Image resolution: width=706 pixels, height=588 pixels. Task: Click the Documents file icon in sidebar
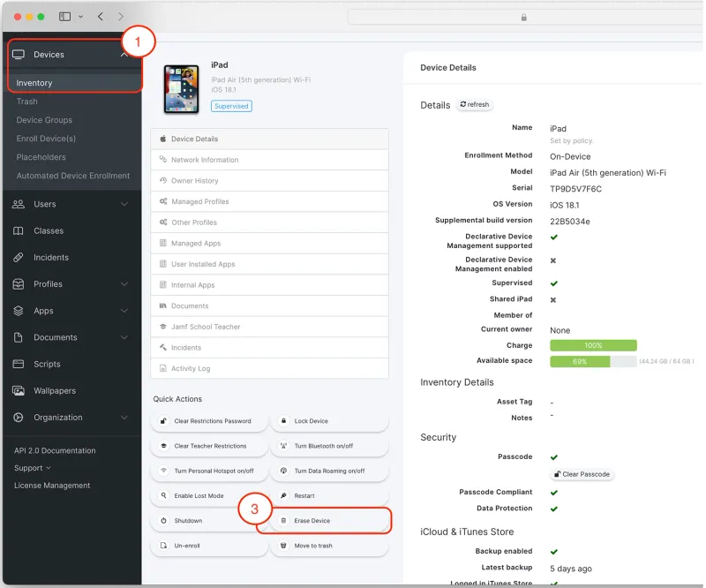pyautogui.click(x=18, y=337)
